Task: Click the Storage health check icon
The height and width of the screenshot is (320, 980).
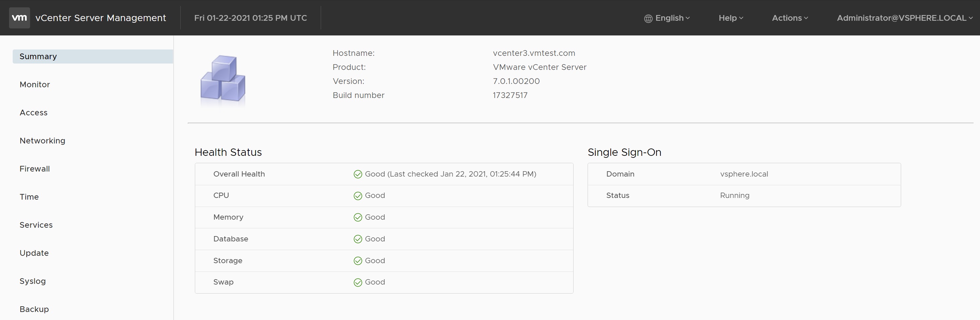Action: [x=358, y=260]
